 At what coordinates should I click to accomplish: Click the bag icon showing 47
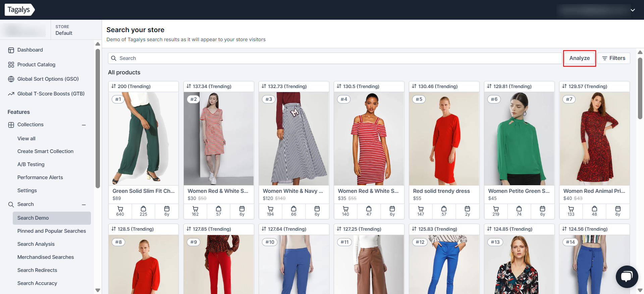click(369, 209)
